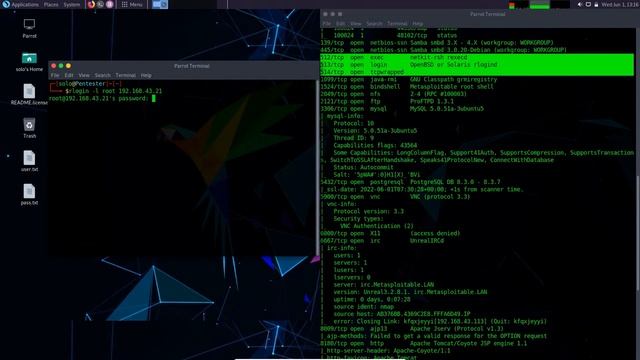Click the 5900/tcp vnc line
Viewport: 640px width, 360px height.
[395, 197]
